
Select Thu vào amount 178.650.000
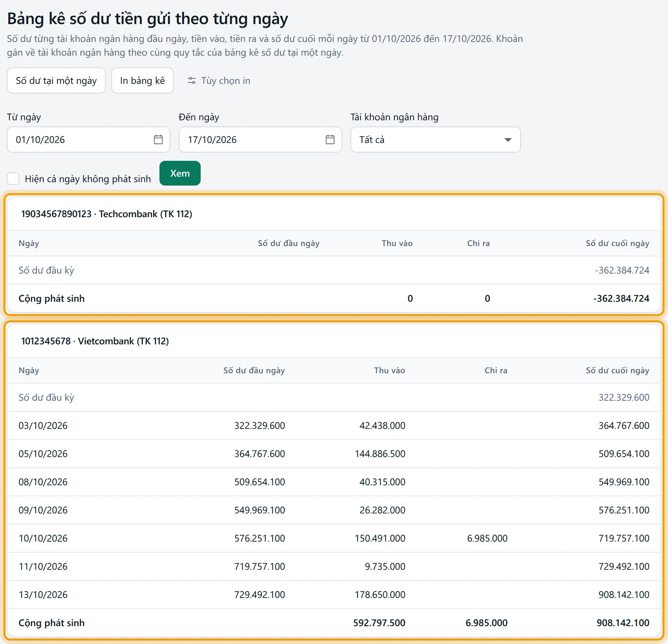coord(380,595)
